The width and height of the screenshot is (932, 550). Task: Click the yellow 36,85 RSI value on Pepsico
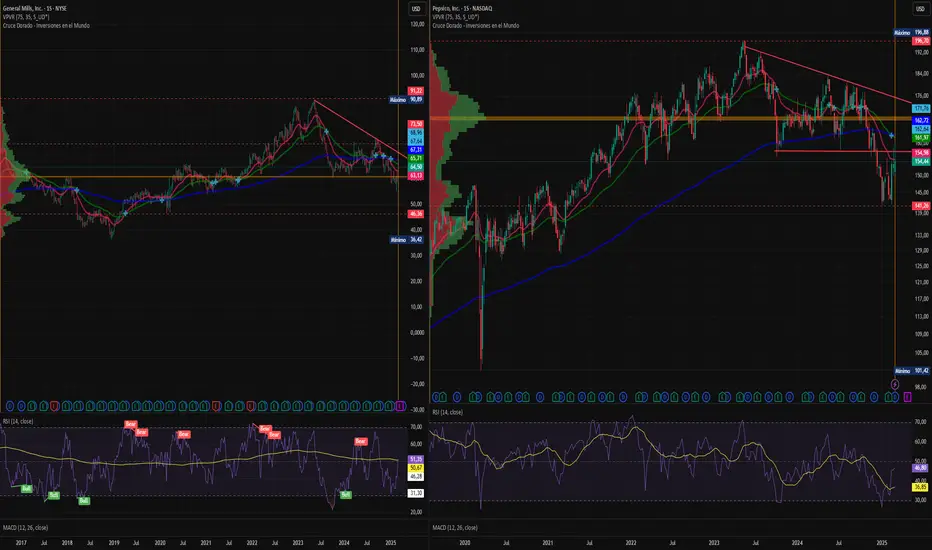coord(920,487)
